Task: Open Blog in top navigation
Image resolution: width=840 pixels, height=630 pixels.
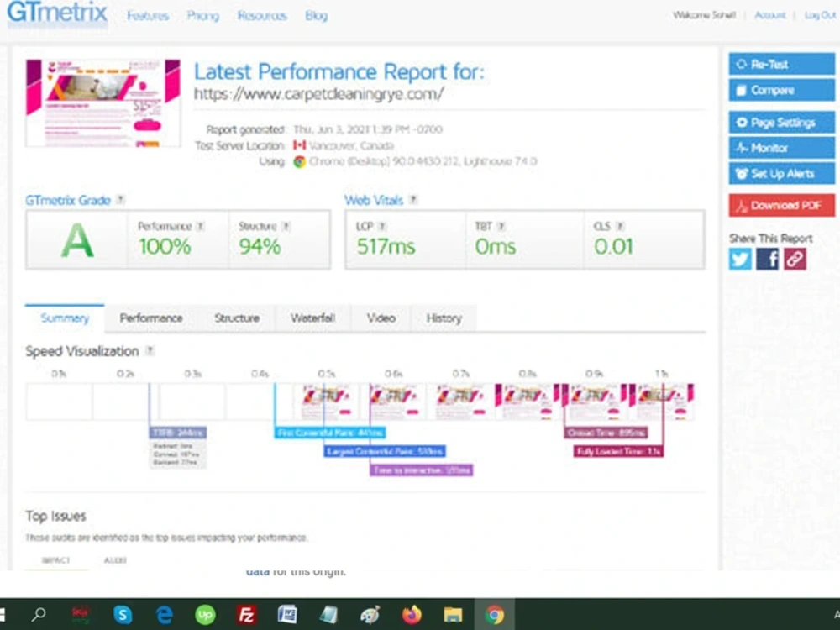Action: pos(316,16)
